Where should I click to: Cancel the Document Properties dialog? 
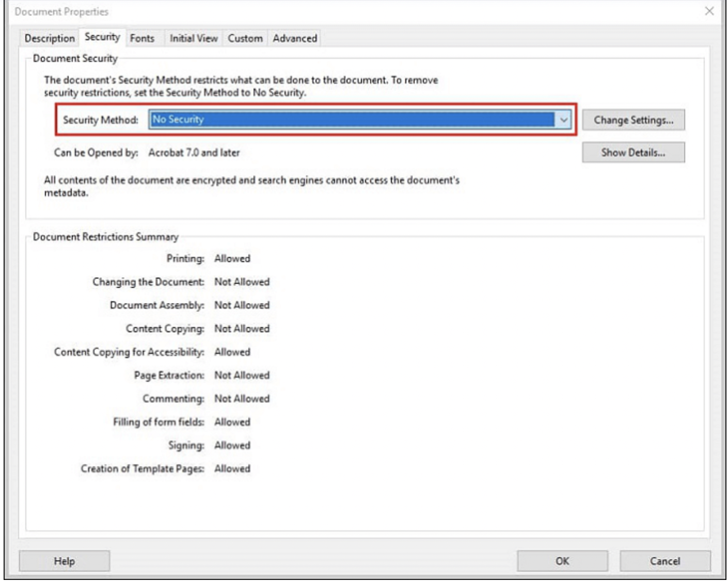(x=665, y=561)
